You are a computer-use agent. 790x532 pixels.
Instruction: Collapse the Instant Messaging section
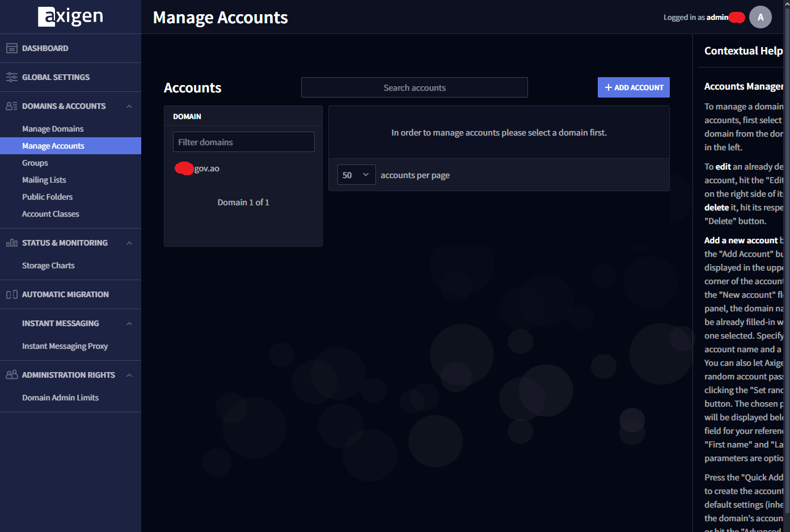click(x=129, y=323)
